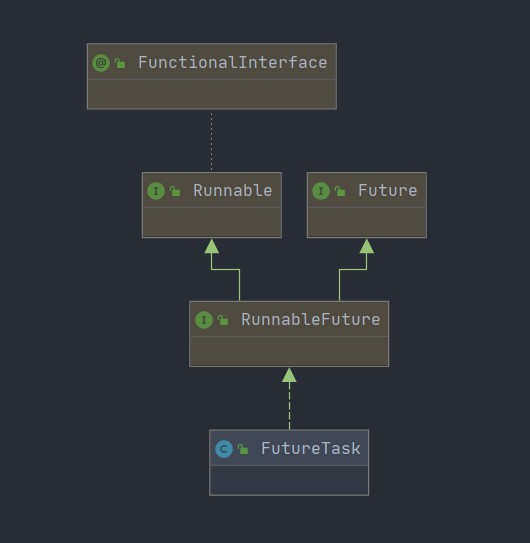The width and height of the screenshot is (530, 543).
Task: Click the inheritance arrowhead pointing to Future
Action: [x=366, y=246]
